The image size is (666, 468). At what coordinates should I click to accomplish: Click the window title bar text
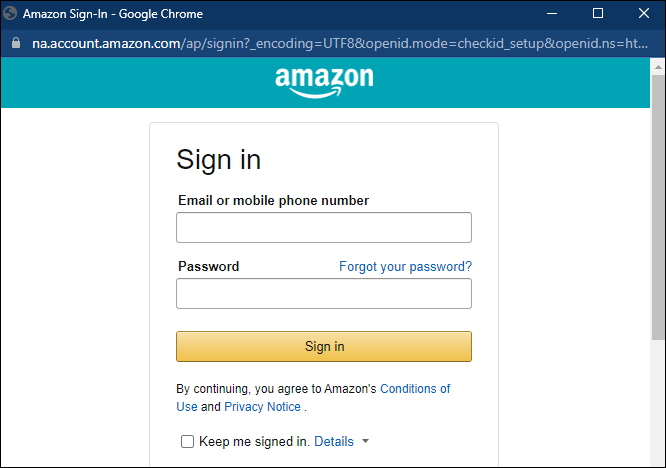click(x=113, y=14)
